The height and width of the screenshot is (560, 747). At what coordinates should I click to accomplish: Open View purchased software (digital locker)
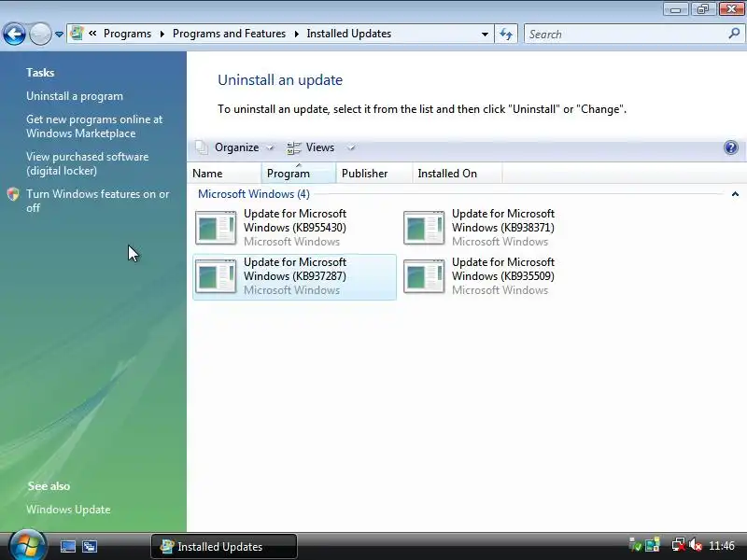point(87,163)
